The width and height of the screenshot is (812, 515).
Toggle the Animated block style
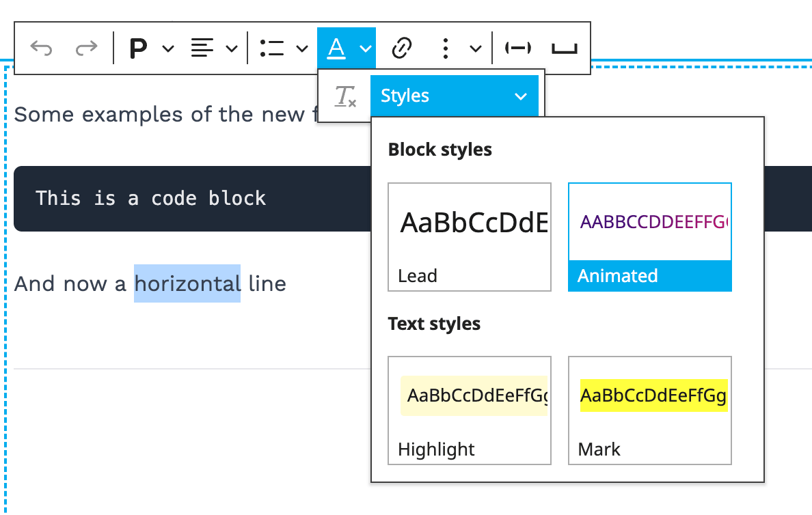click(x=649, y=237)
